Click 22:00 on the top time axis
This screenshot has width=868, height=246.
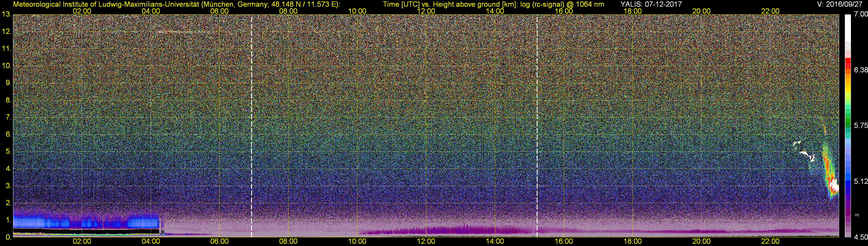point(770,11)
